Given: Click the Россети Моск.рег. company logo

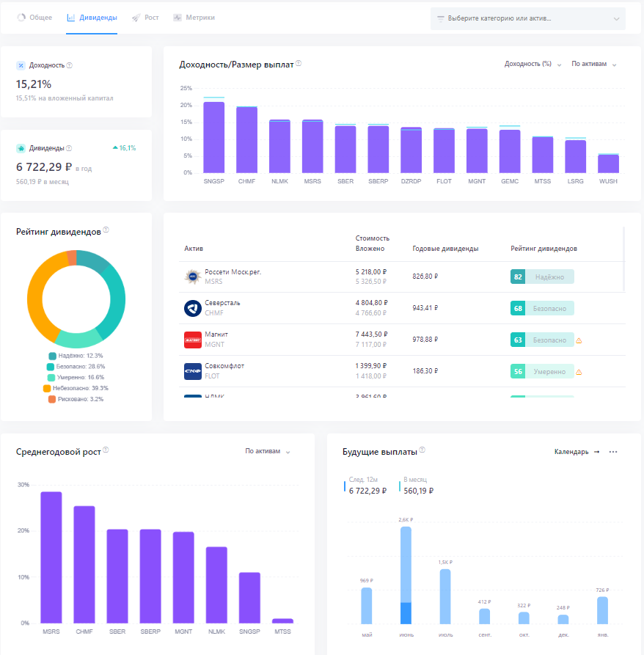Looking at the screenshot, I should pyautogui.click(x=192, y=277).
